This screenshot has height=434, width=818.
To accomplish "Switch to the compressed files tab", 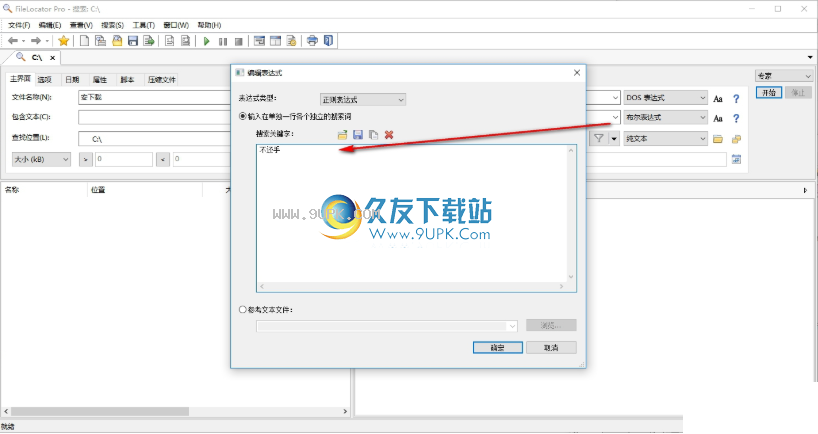I will (162, 80).
